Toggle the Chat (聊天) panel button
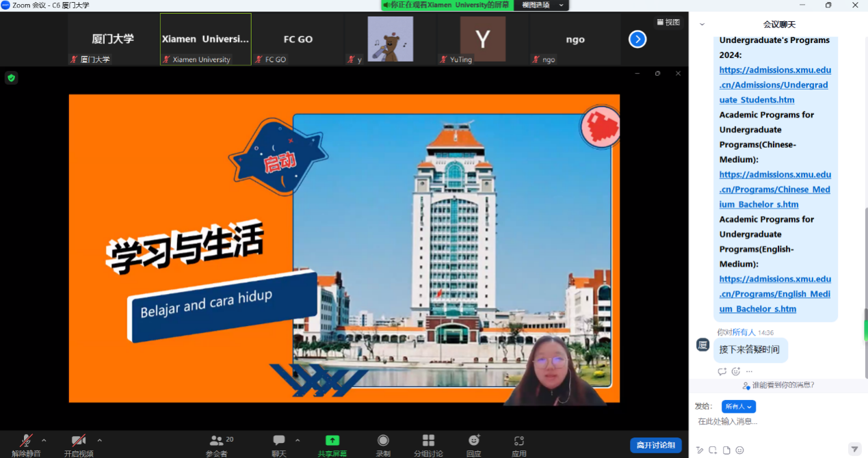 coord(278,441)
